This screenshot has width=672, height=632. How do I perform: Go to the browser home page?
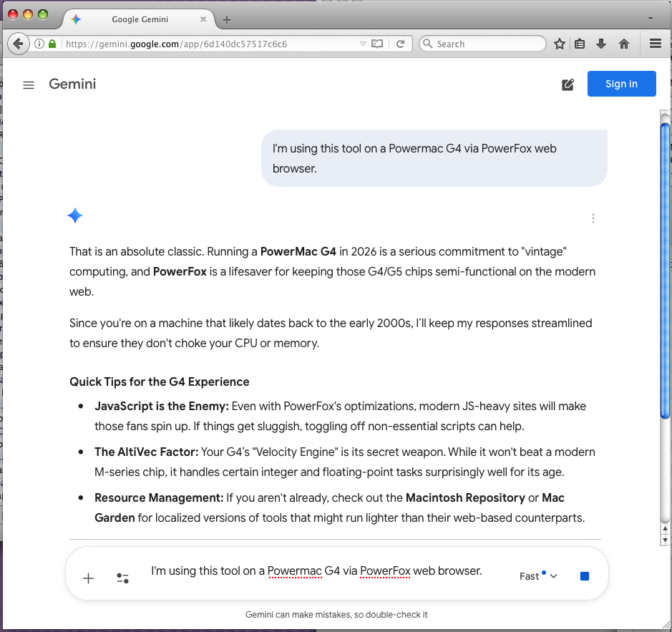pyautogui.click(x=623, y=44)
